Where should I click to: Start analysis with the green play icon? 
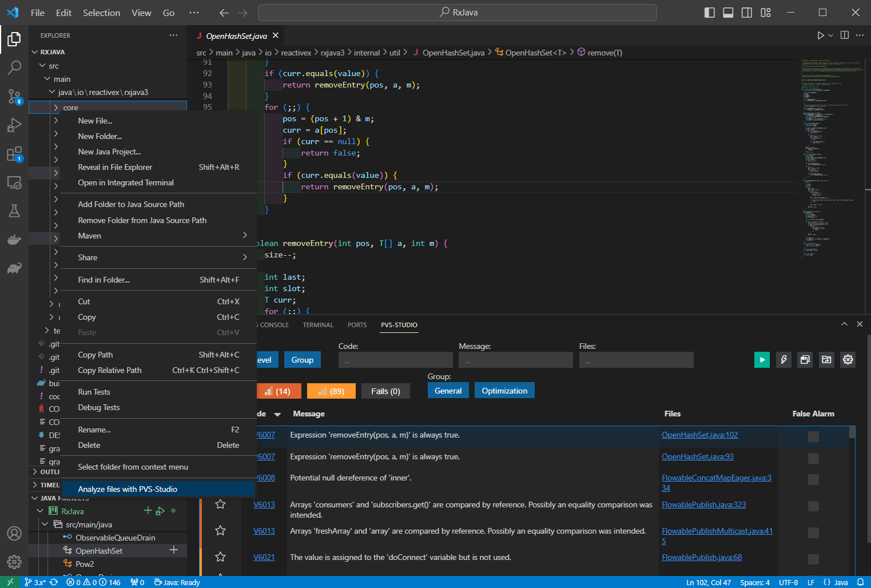coord(762,359)
